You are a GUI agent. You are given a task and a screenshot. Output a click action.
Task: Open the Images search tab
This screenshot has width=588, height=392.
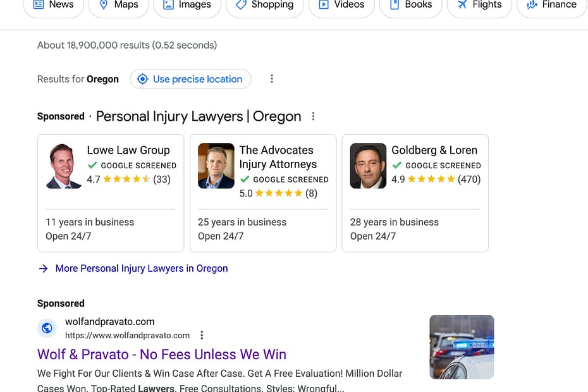click(187, 5)
